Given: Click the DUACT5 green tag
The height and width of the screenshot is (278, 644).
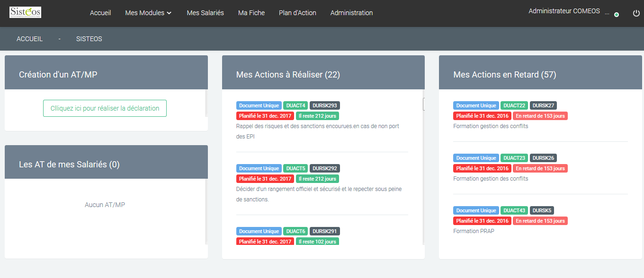Looking at the screenshot, I should [x=296, y=168].
